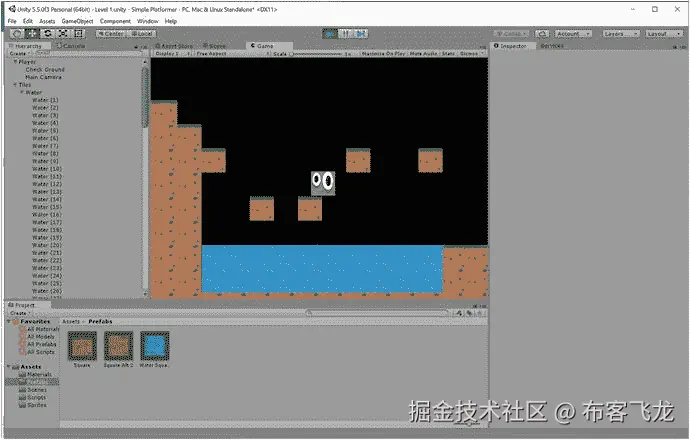Click the Save search star icon in Project
Image resolution: width=690 pixels, height=440 pixels.
(480, 313)
